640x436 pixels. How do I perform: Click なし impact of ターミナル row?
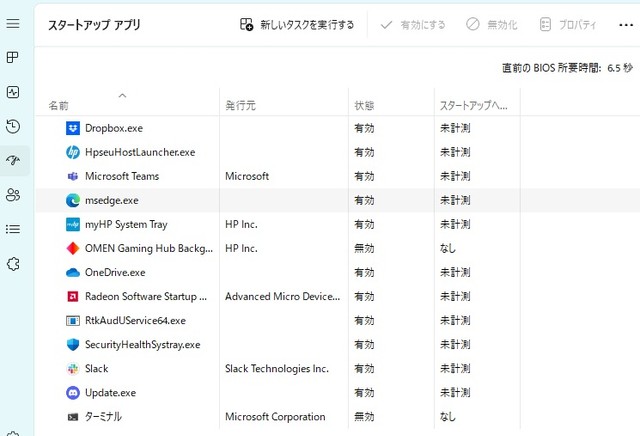click(448, 417)
